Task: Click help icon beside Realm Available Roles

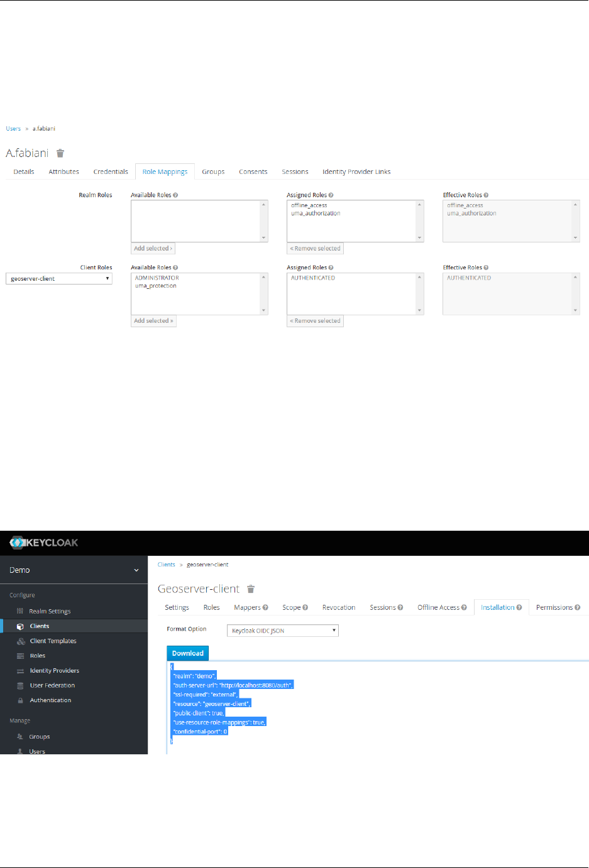Action: click(175, 195)
